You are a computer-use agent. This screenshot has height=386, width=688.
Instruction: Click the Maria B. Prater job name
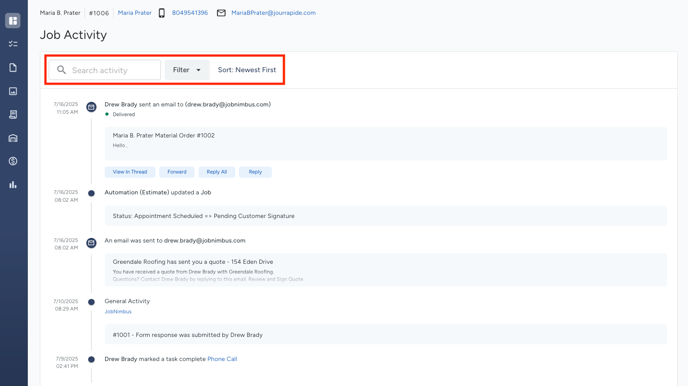coord(60,13)
